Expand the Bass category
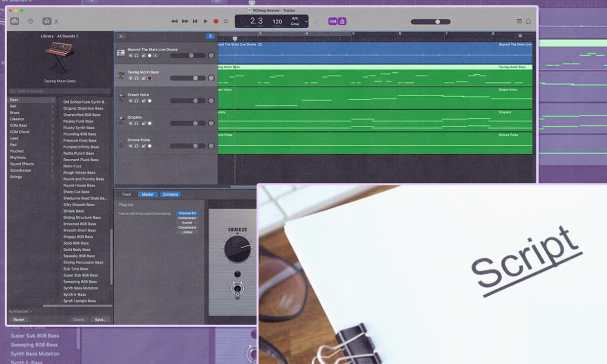Viewport: 607px width, 364px height. pos(32,100)
